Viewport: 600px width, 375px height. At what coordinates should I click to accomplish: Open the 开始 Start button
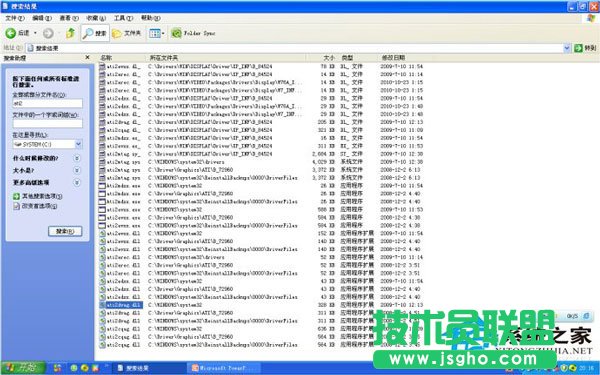[23, 368]
